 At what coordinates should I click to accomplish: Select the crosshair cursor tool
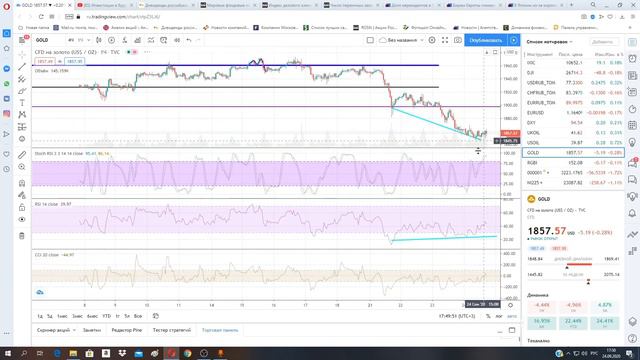22,54
